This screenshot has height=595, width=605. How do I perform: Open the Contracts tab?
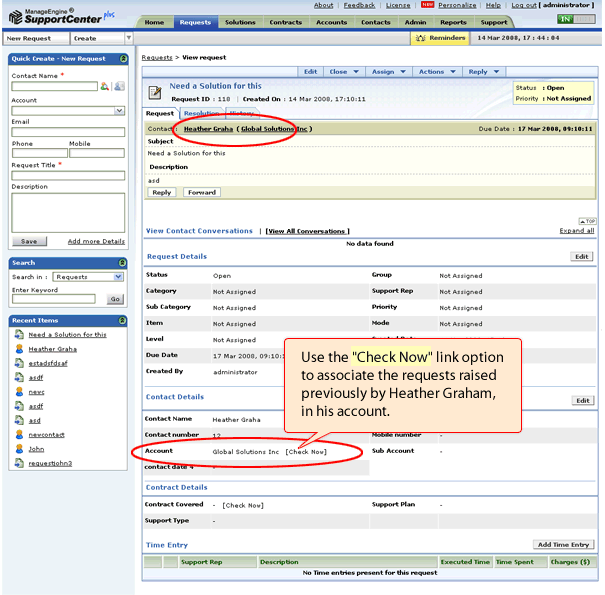click(x=286, y=22)
